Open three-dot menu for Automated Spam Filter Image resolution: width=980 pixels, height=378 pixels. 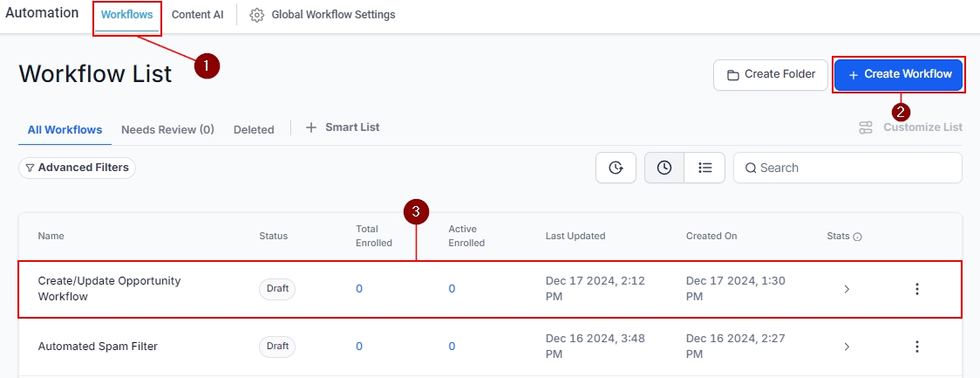click(x=916, y=347)
